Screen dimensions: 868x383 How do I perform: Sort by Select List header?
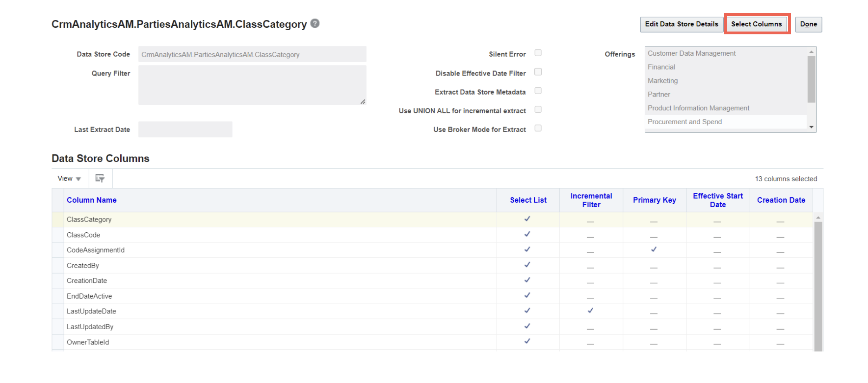click(x=528, y=200)
